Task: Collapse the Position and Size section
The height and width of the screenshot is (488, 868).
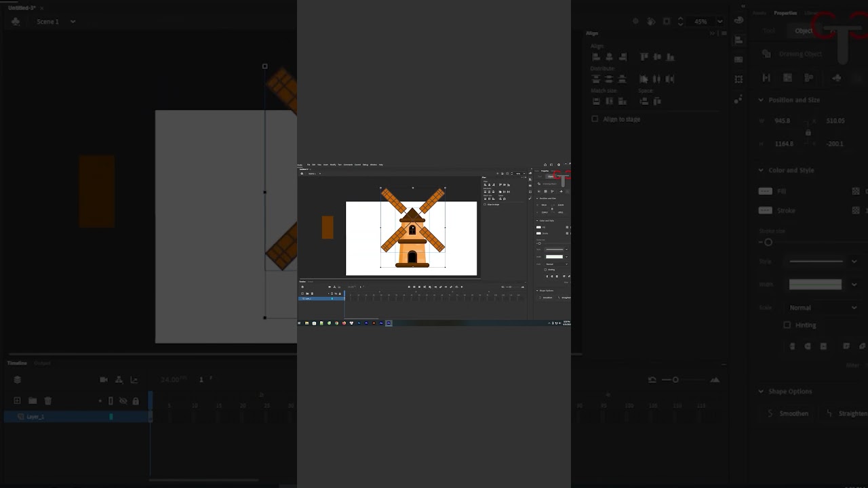Action: pyautogui.click(x=761, y=100)
